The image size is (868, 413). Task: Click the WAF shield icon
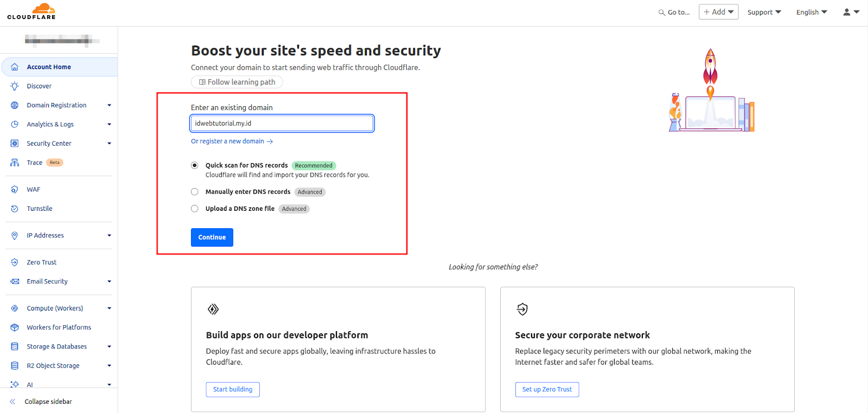(x=15, y=190)
